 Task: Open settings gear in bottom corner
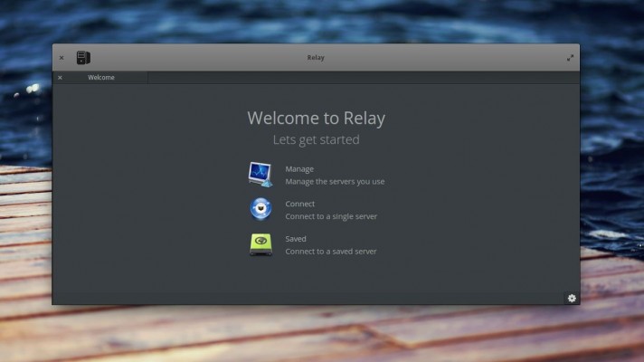point(572,298)
